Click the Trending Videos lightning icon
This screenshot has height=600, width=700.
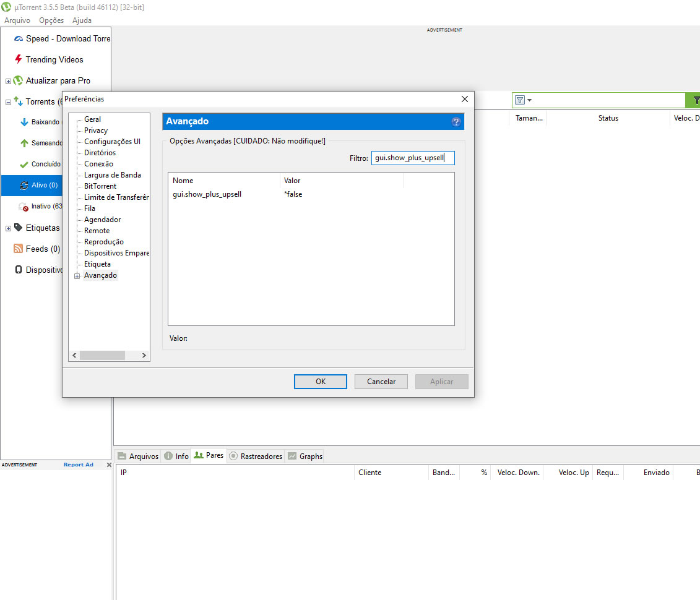tap(18, 59)
